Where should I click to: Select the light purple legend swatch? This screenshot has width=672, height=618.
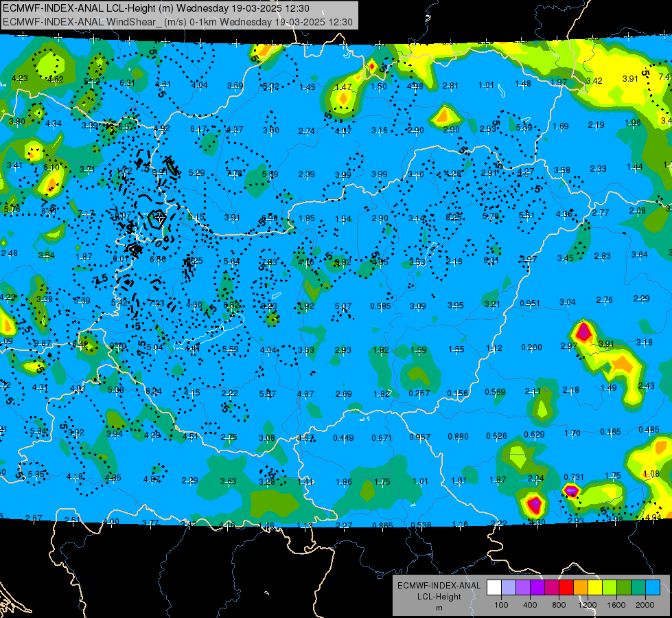click(x=523, y=588)
